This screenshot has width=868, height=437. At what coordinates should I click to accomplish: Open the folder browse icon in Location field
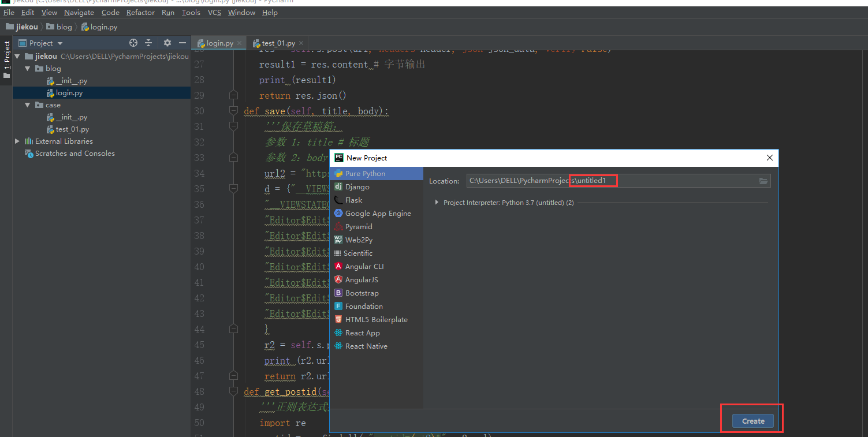763,181
